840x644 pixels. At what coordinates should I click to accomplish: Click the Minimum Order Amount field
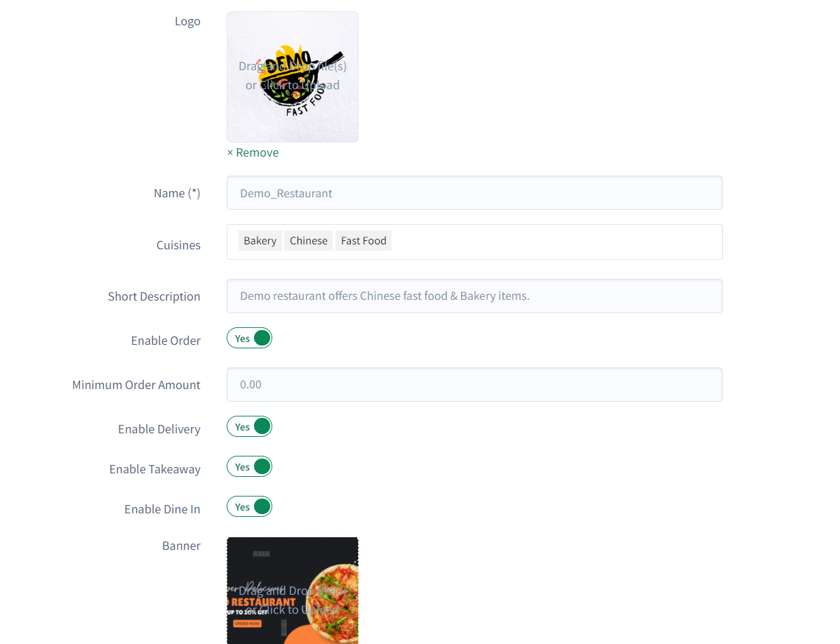point(474,384)
